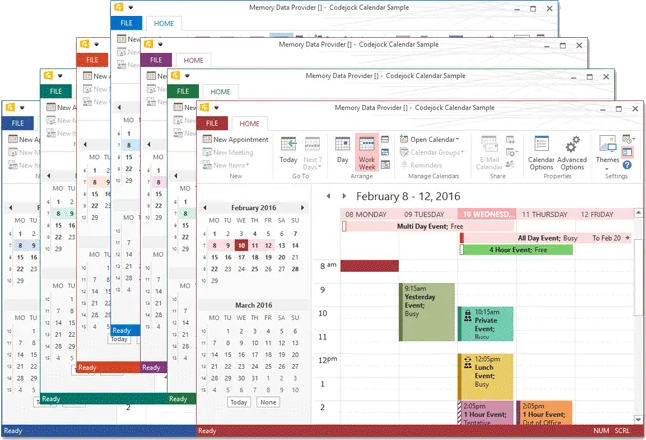Open the purple FILE tab
This screenshot has height=440, width=646.
click(156, 60)
